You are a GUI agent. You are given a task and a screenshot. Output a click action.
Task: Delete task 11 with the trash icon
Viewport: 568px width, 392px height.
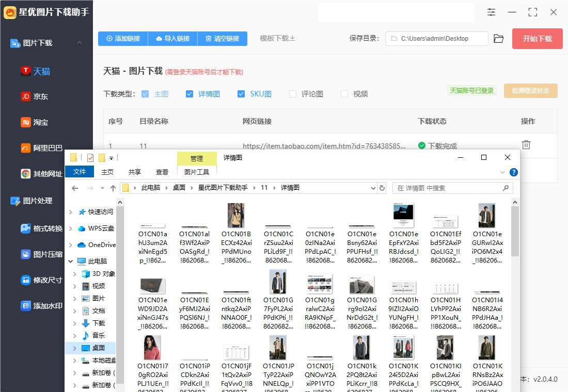[x=526, y=145]
